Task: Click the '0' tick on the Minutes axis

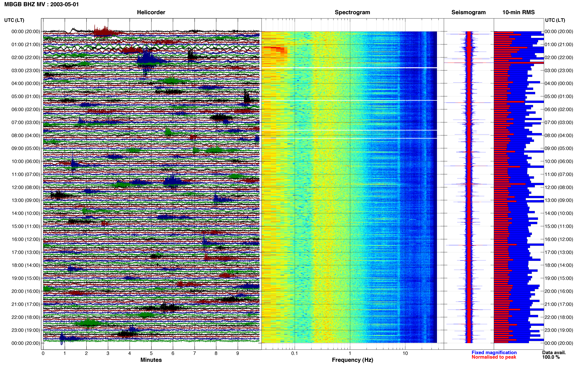Action: (43, 353)
